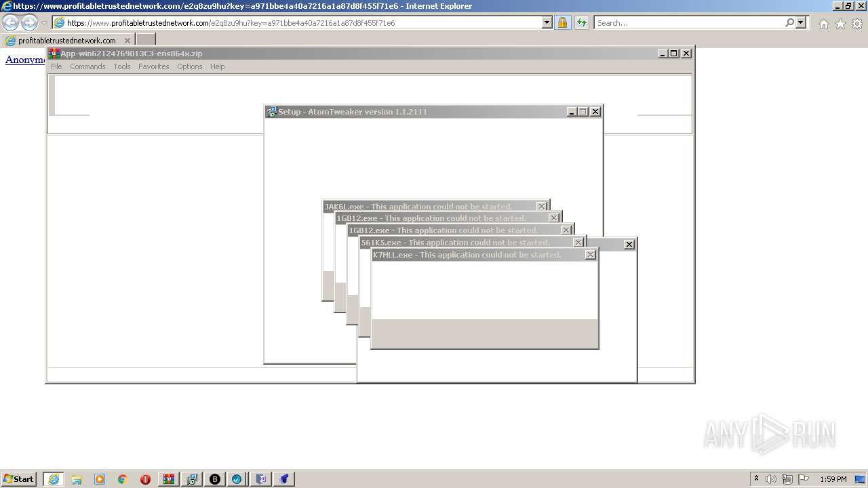Click the Internet Explorer Forward arrow
This screenshot has height=488, width=868.
pos(29,23)
